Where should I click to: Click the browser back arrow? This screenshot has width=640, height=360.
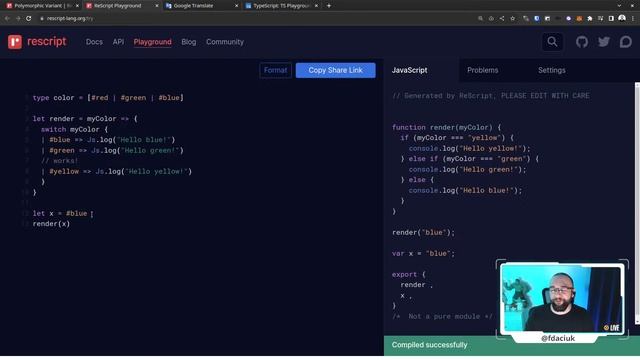click(x=7, y=18)
